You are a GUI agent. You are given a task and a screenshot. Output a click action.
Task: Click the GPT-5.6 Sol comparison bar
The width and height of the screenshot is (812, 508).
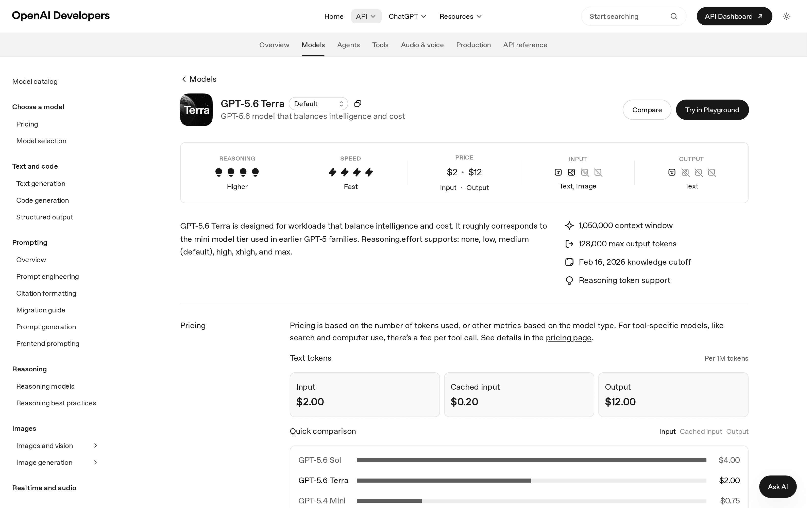(532, 460)
